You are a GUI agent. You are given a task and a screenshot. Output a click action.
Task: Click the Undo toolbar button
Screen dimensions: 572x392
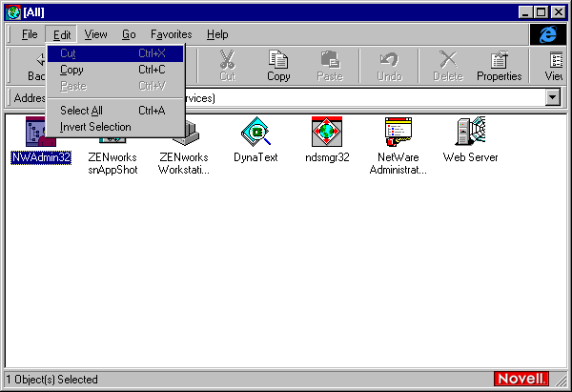coord(389,66)
